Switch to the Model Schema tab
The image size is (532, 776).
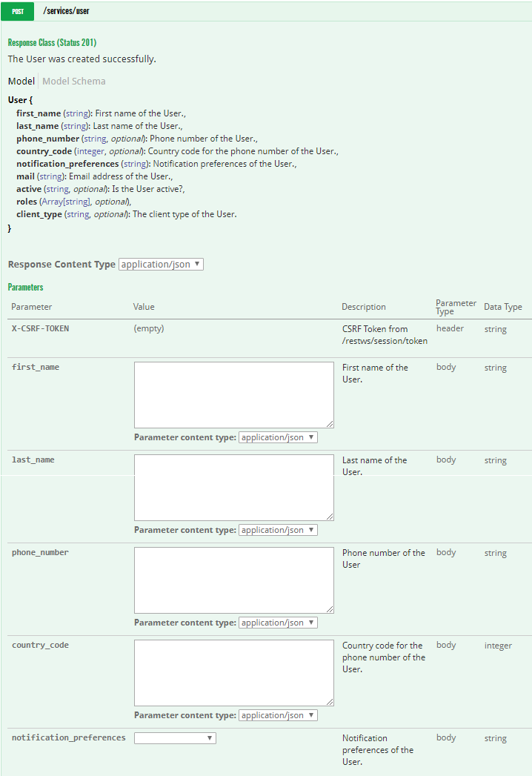click(73, 81)
